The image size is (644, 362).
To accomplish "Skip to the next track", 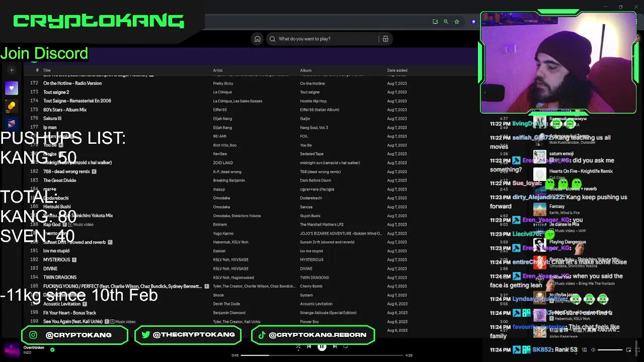I will pos(335,346).
